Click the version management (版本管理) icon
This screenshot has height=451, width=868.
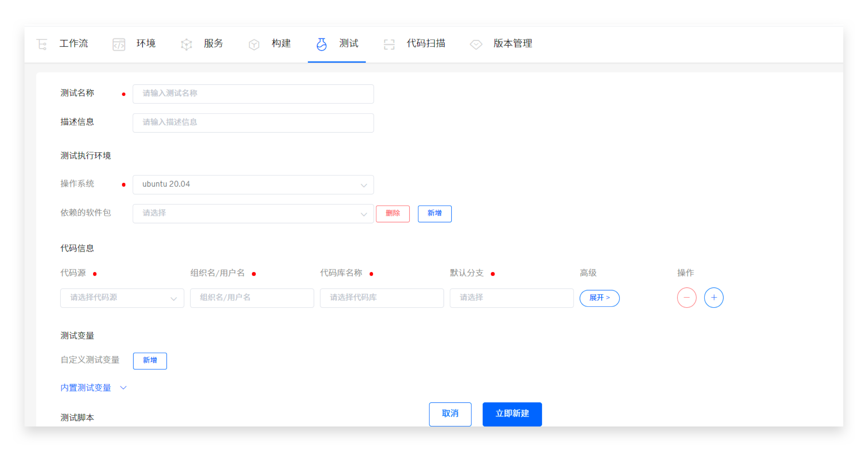click(476, 44)
